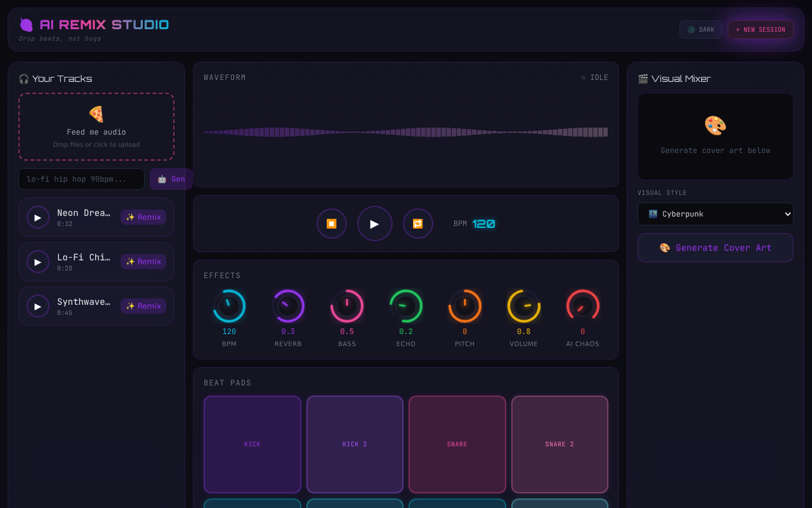The height and width of the screenshot is (508, 812).
Task: Play the Neon Dream track
Action: point(38,217)
